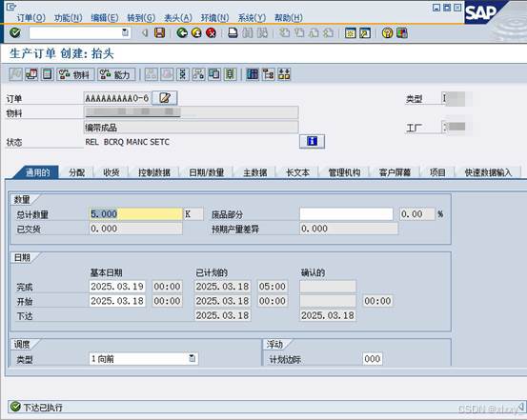Click the Previous Page icon
Screen dimensions: 527x420
coord(299,33)
